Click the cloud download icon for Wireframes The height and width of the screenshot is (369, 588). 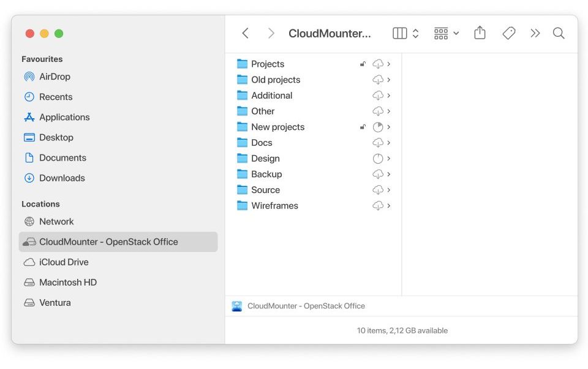point(378,206)
